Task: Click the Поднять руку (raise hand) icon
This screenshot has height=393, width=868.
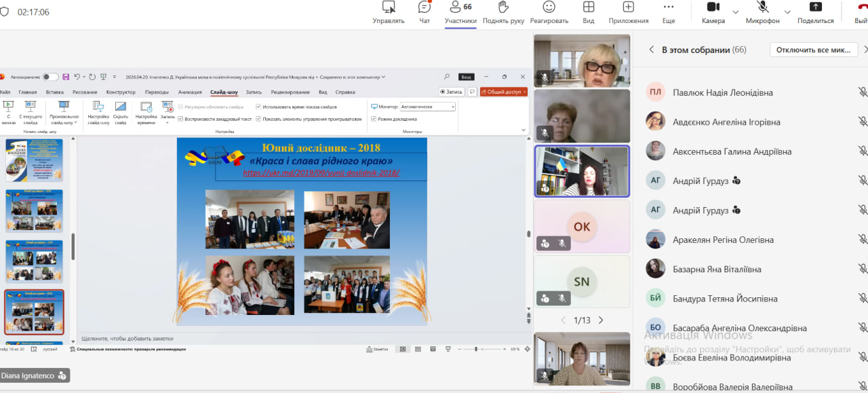Action: tap(503, 7)
